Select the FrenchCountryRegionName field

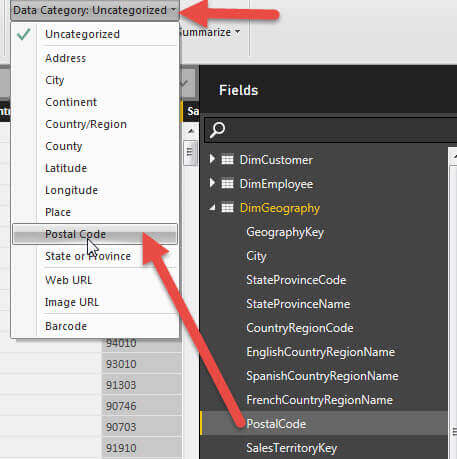click(x=319, y=400)
